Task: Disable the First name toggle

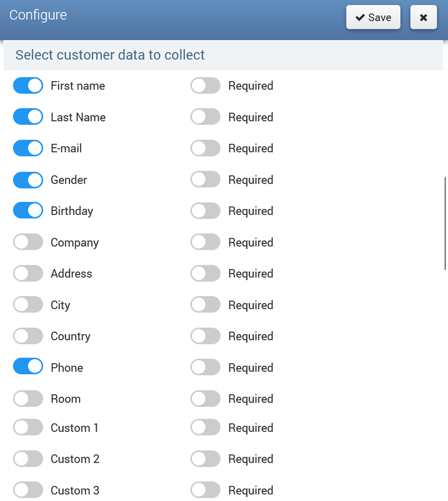Action: pyautogui.click(x=28, y=86)
